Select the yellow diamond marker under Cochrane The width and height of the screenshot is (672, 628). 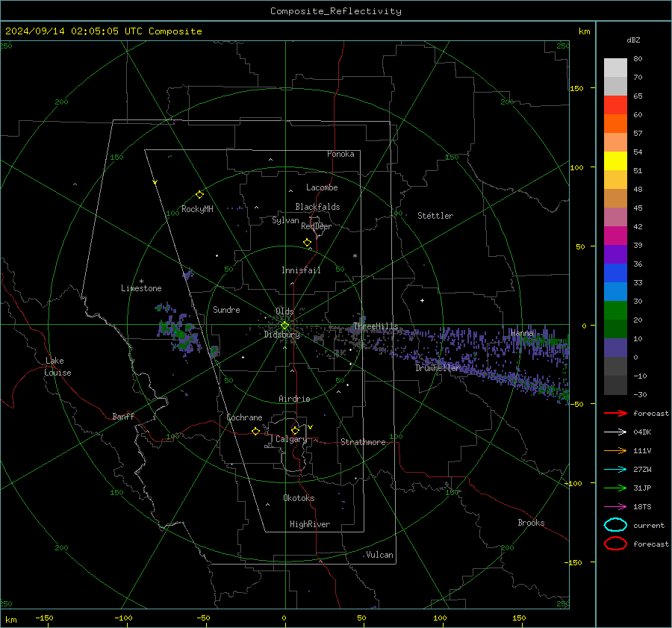pyautogui.click(x=255, y=432)
